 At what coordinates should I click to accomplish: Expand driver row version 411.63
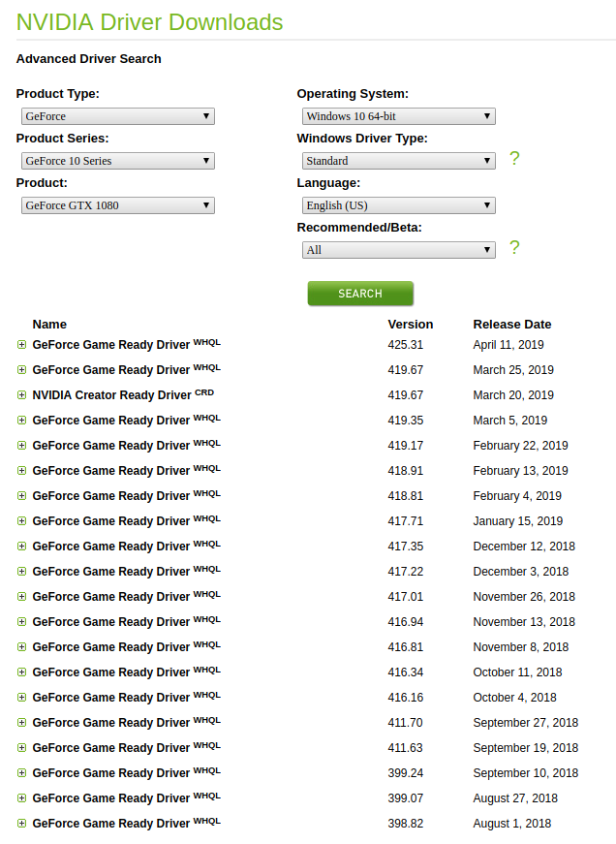pyautogui.click(x=21, y=748)
